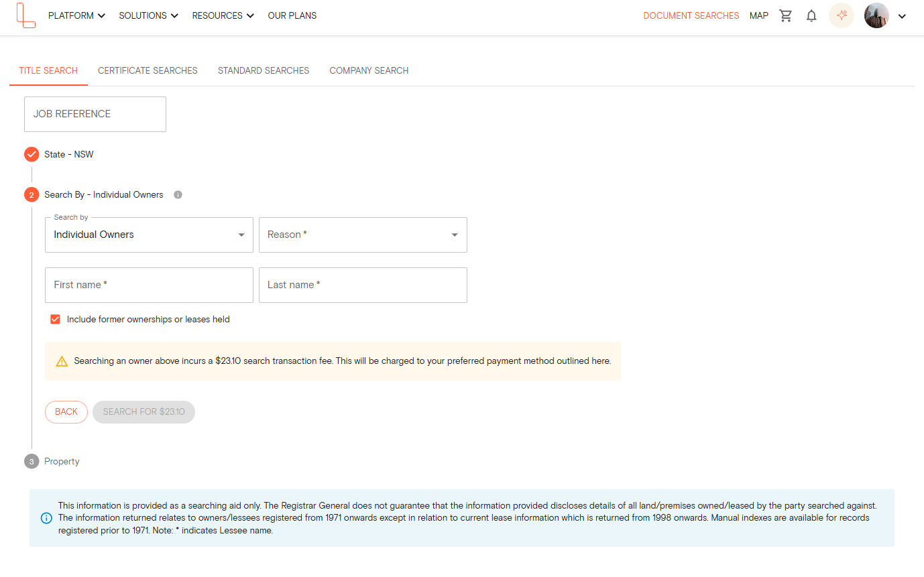Click the Property step label
Screen dimensions: 924x577
[x=62, y=462]
